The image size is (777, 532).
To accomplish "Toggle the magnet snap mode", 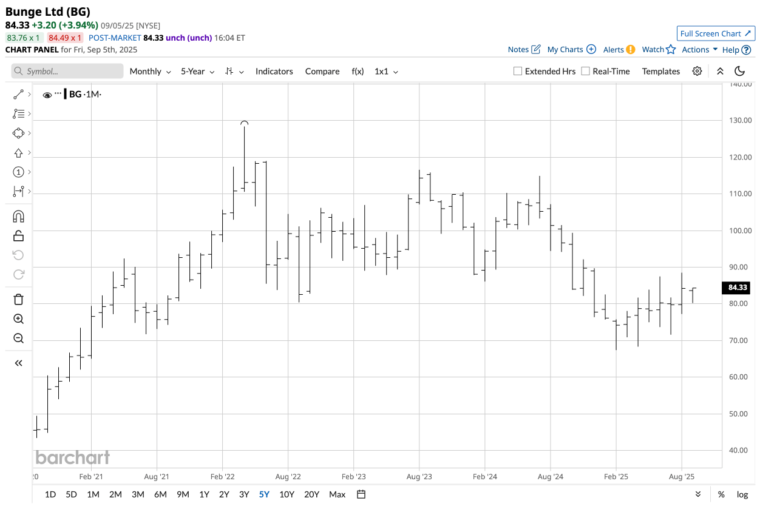I will tap(18, 216).
